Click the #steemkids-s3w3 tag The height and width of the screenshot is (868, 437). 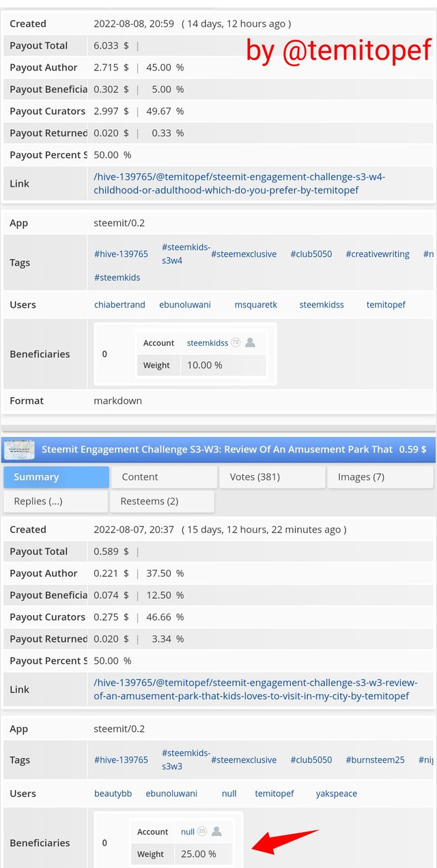(x=186, y=759)
